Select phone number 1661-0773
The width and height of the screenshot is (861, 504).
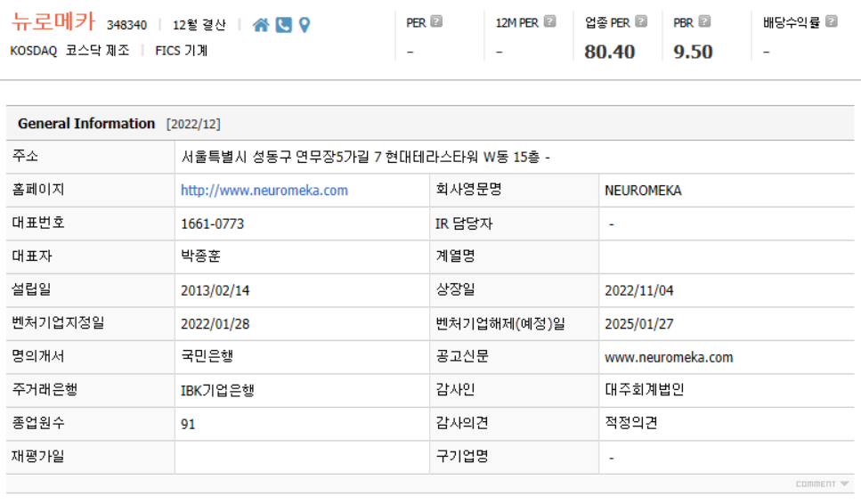point(213,224)
